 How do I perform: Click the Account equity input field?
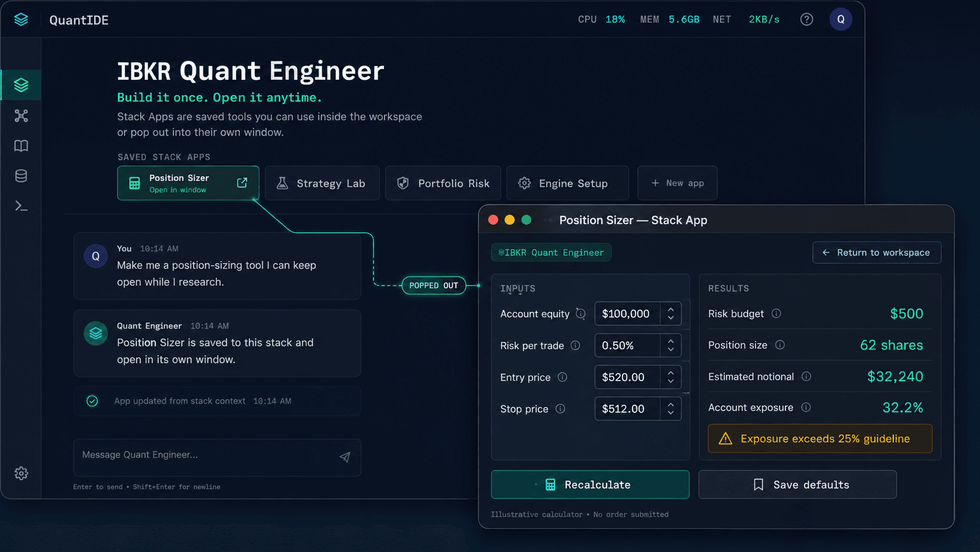pyautogui.click(x=638, y=314)
